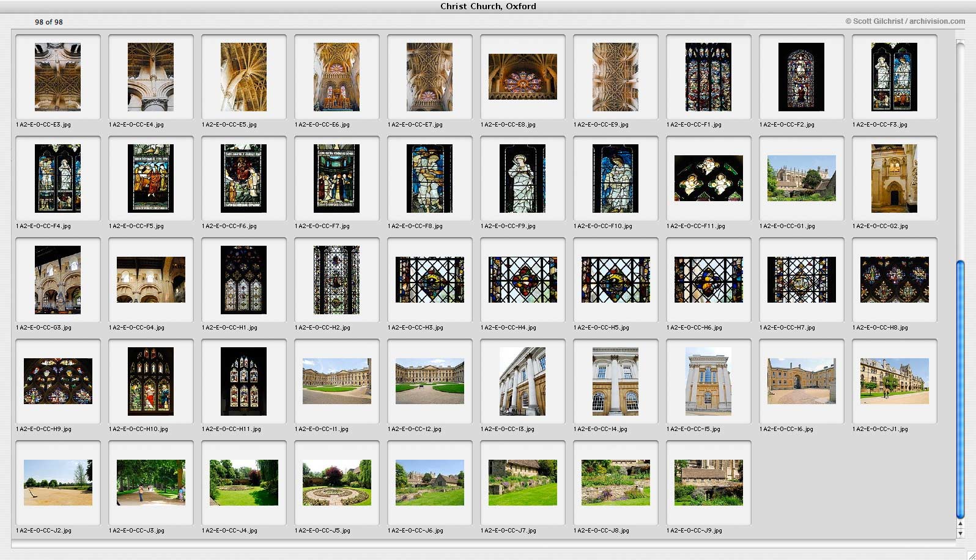
Task: Click filename label 1A2-E-0-CC-H5.jpg
Action: pos(602,328)
